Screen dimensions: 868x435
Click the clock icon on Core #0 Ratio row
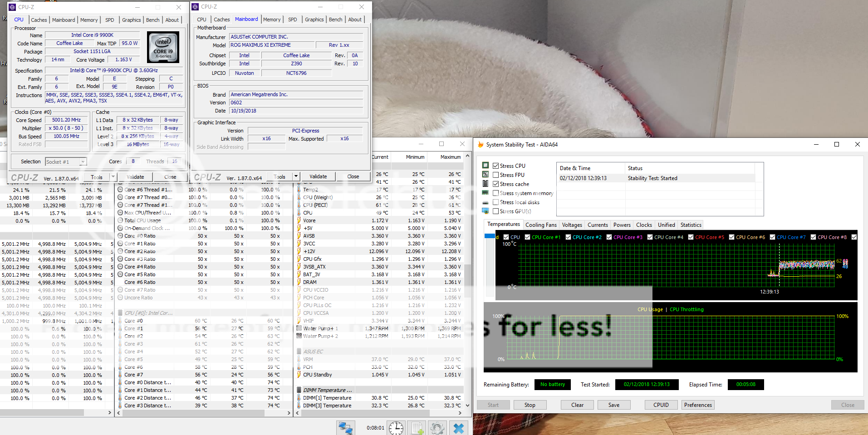120,236
